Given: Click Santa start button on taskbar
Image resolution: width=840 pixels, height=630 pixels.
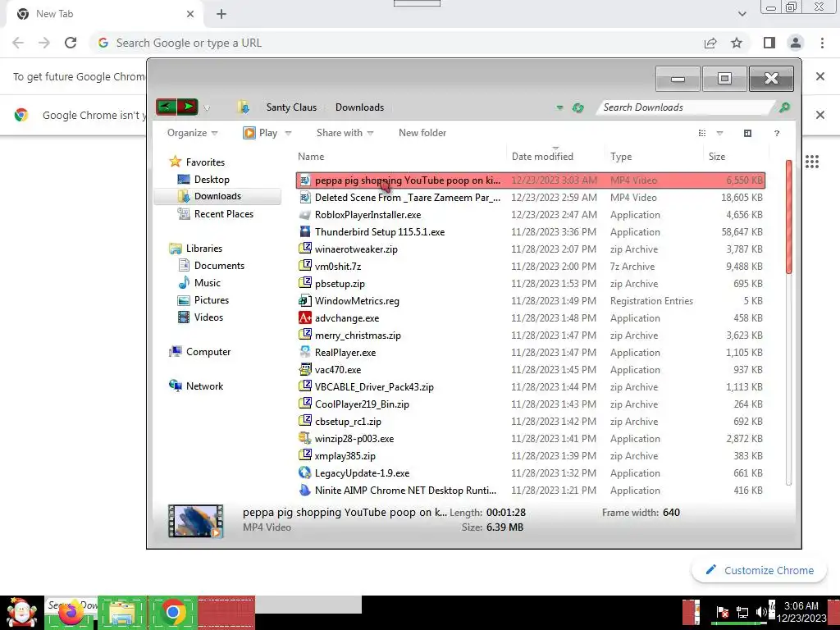Looking at the screenshot, I should click(21, 612).
